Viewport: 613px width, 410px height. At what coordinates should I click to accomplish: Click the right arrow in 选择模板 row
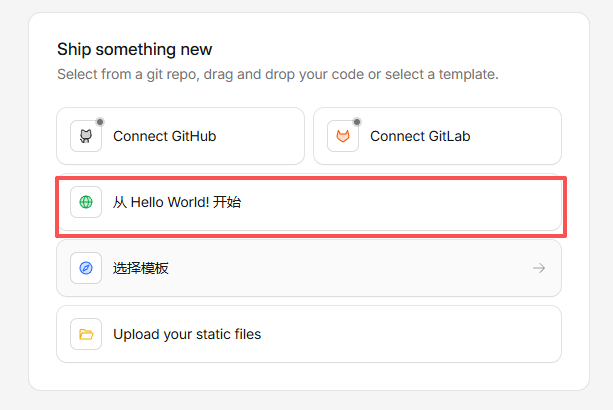[539, 268]
